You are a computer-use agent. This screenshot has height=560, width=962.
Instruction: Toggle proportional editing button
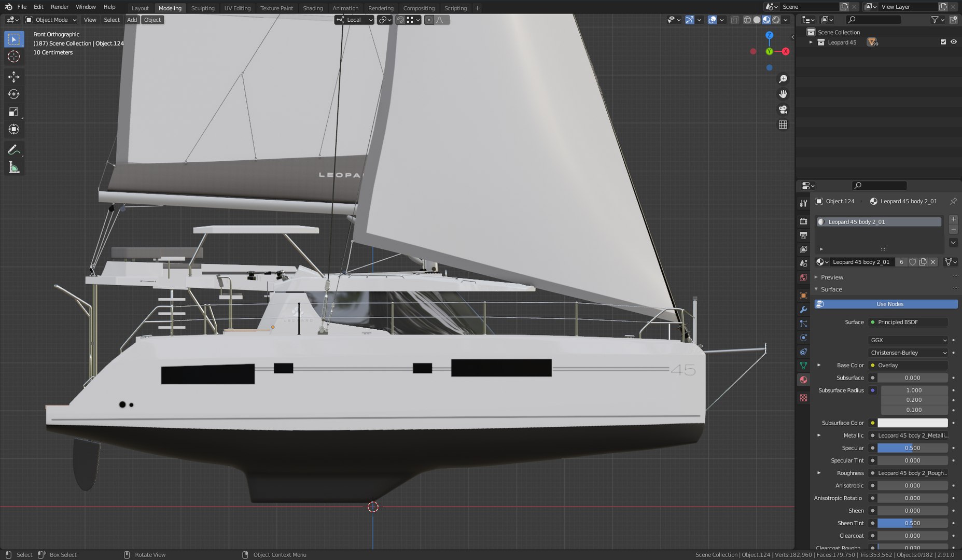tap(429, 20)
